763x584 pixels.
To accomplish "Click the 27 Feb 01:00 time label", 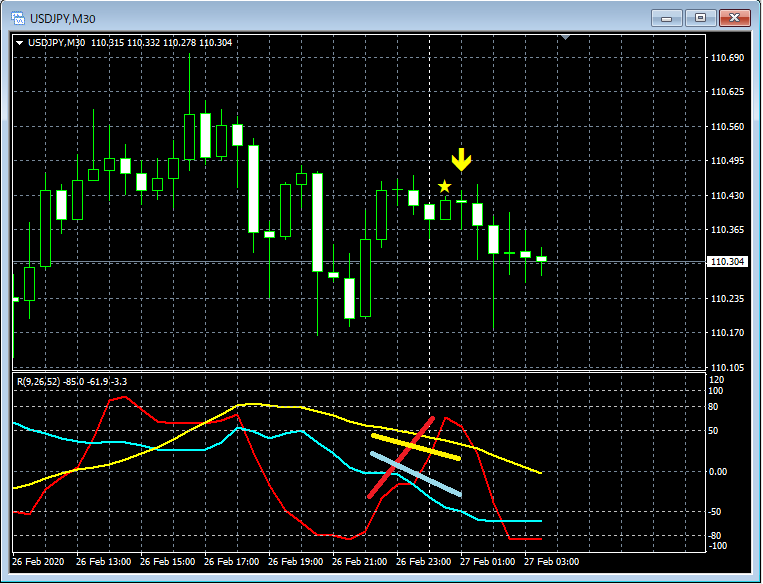I will [488, 562].
